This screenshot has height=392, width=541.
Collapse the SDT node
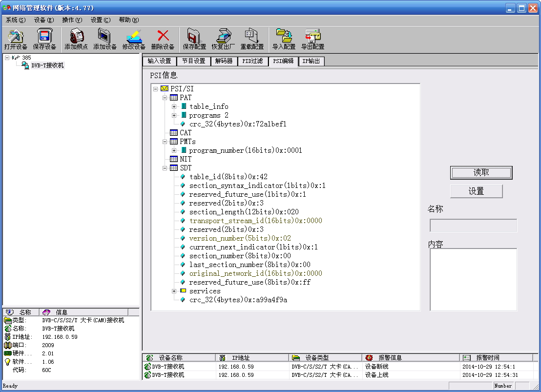click(x=165, y=168)
